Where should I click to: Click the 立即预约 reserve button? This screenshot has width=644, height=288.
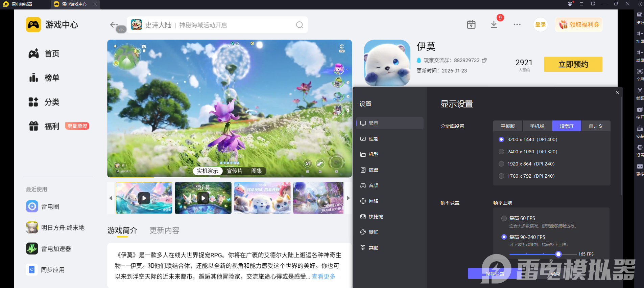point(573,64)
